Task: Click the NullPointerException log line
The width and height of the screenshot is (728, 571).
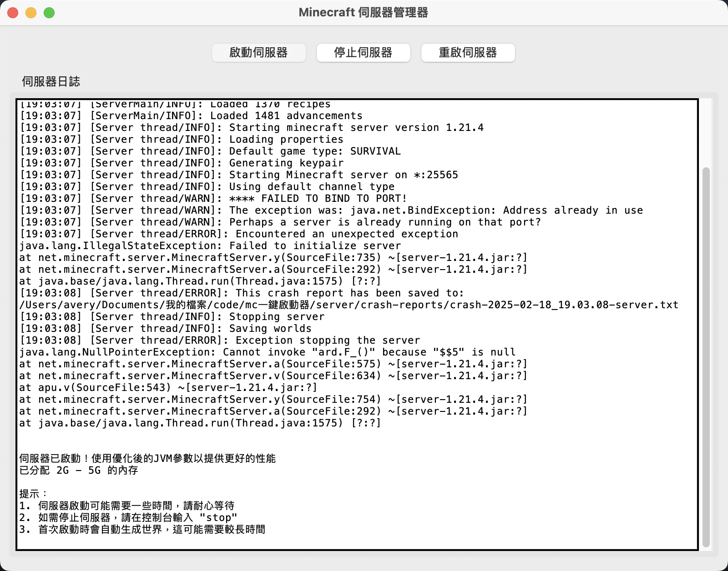Action: pyautogui.click(x=267, y=352)
